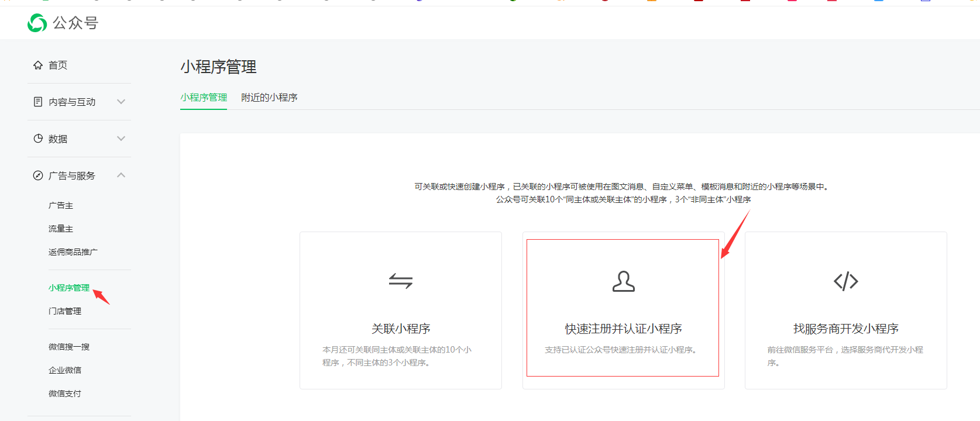This screenshot has height=421, width=980.
Task: Click the 公众号 text in the header
Action: (x=75, y=23)
